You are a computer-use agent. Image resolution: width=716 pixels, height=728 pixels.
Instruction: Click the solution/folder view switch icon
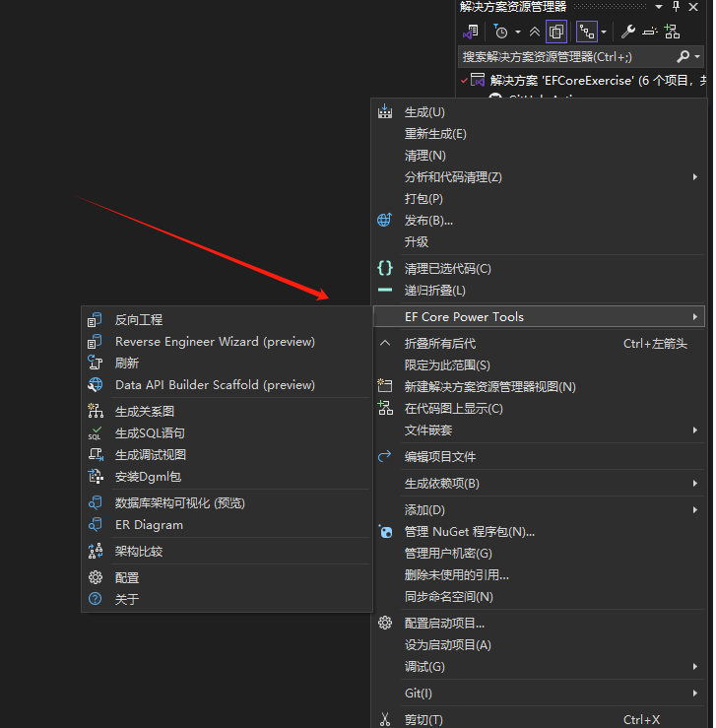pyautogui.click(x=471, y=33)
